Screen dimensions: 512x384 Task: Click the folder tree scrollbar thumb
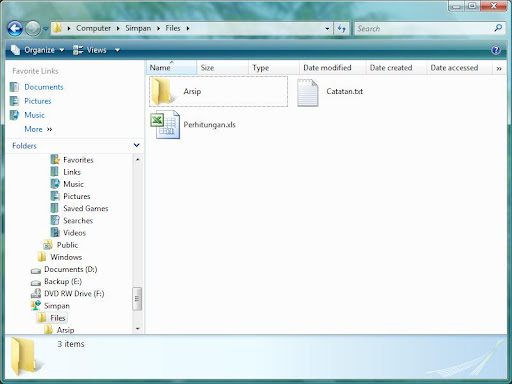(x=137, y=299)
